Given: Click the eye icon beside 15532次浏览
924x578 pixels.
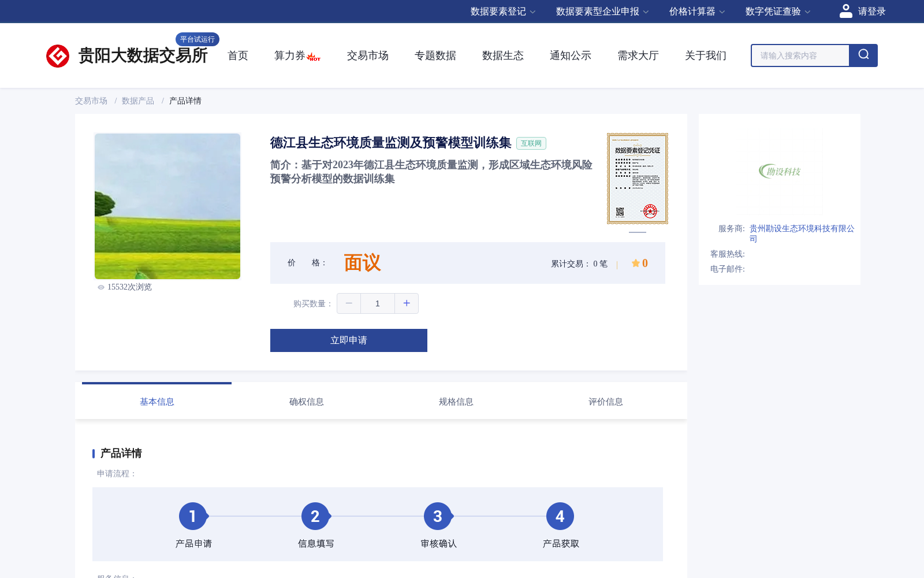Looking at the screenshot, I should 101,287.
